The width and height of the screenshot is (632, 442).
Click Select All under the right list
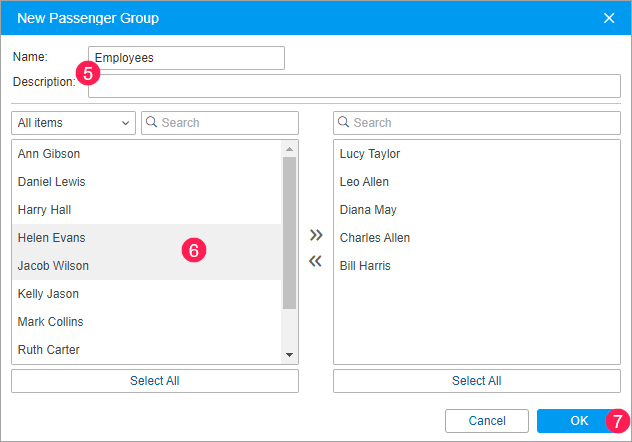(477, 381)
